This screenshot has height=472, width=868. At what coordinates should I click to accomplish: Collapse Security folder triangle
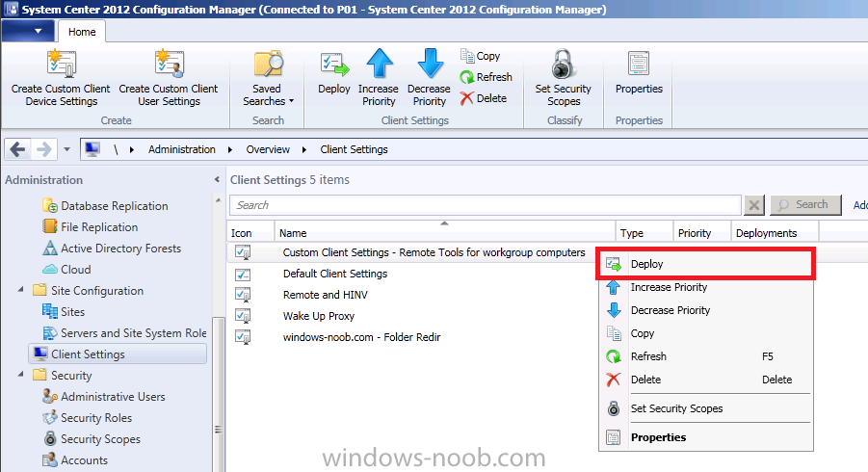click(x=20, y=374)
